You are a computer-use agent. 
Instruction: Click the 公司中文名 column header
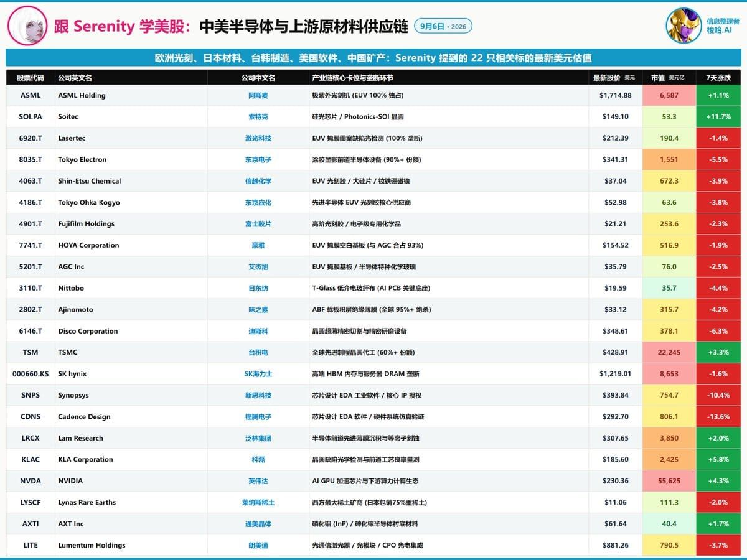coord(258,78)
